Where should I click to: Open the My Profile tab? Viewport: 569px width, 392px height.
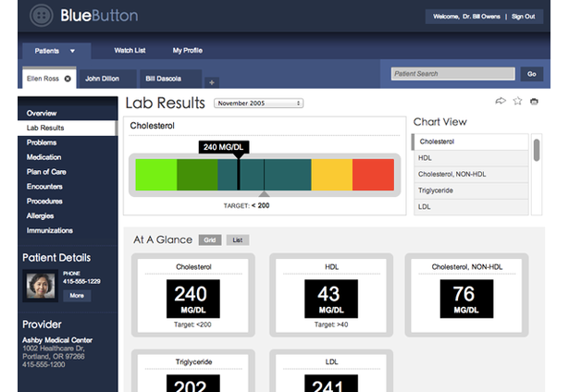[x=188, y=51]
